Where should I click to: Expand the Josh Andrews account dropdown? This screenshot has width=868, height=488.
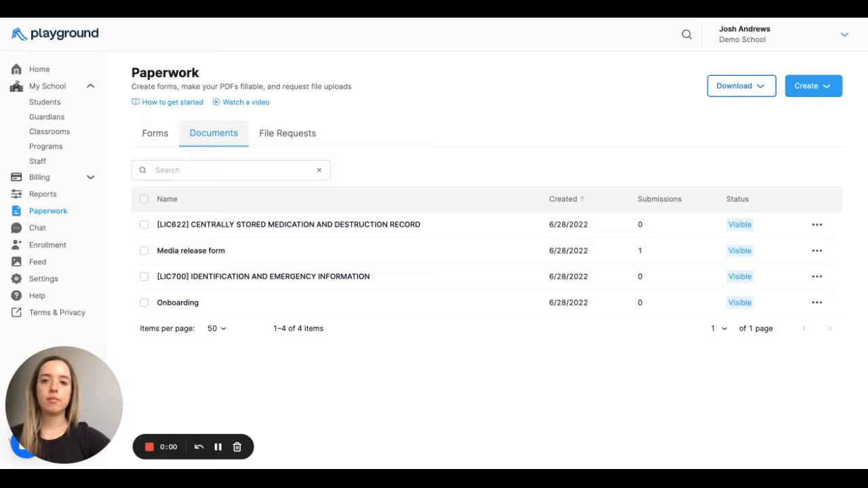(x=844, y=35)
